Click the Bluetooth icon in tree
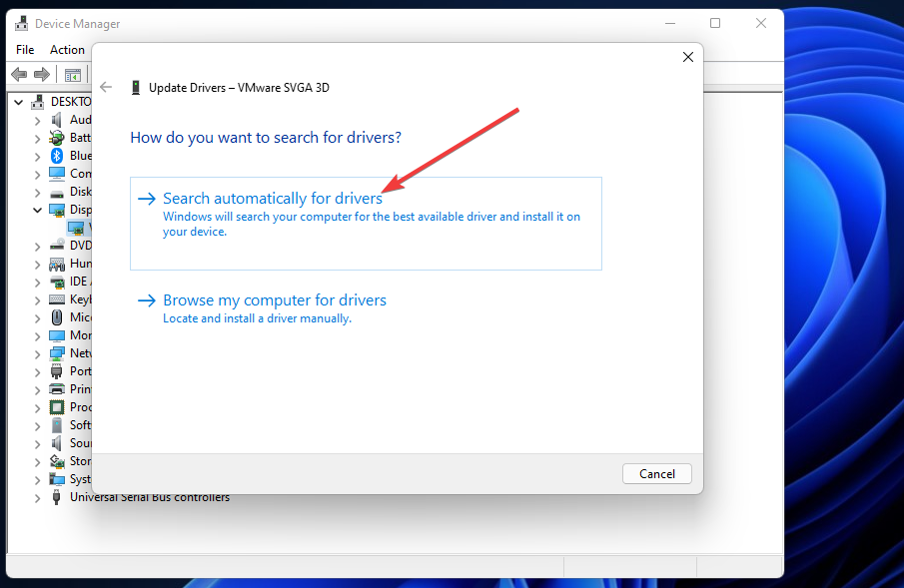 coord(57,156)
